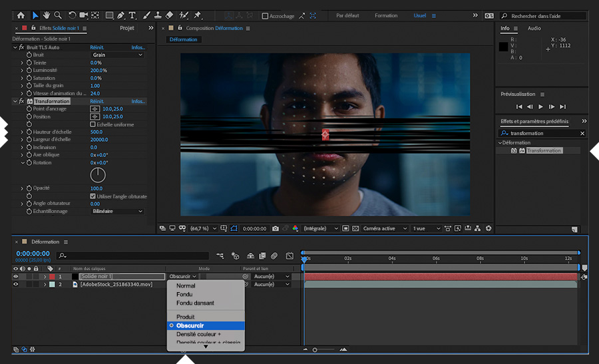The height and width of the screenshot is (364, 599).
Task: Choose Produit from the blending mode list
Action: [186, 317]
